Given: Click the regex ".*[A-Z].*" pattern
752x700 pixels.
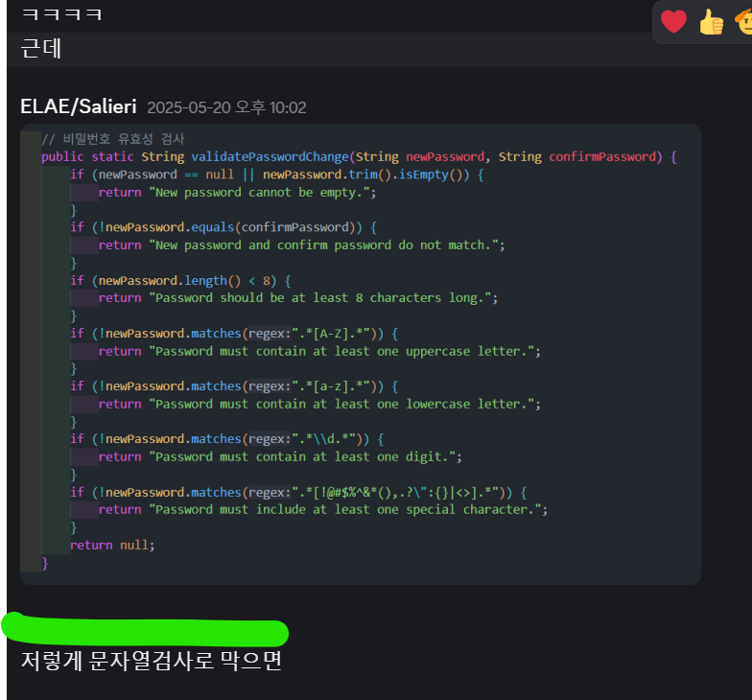Looking at the screenshot, I should [x=330, y=334].
